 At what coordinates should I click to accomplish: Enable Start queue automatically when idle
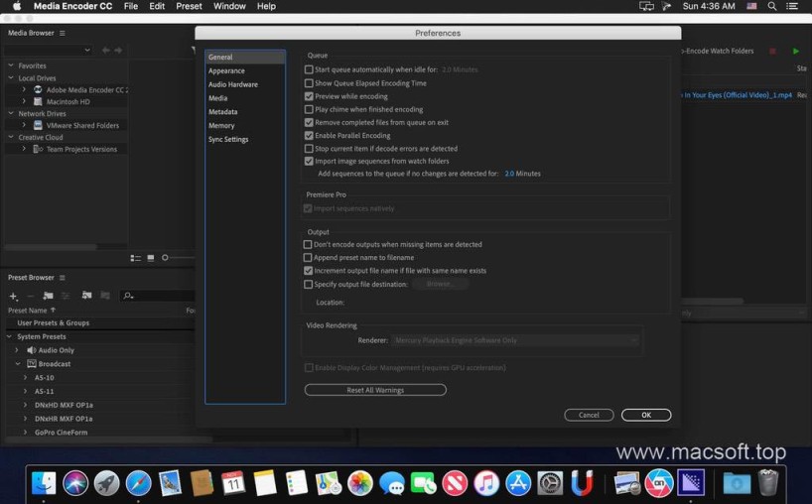tap(309, 69)
